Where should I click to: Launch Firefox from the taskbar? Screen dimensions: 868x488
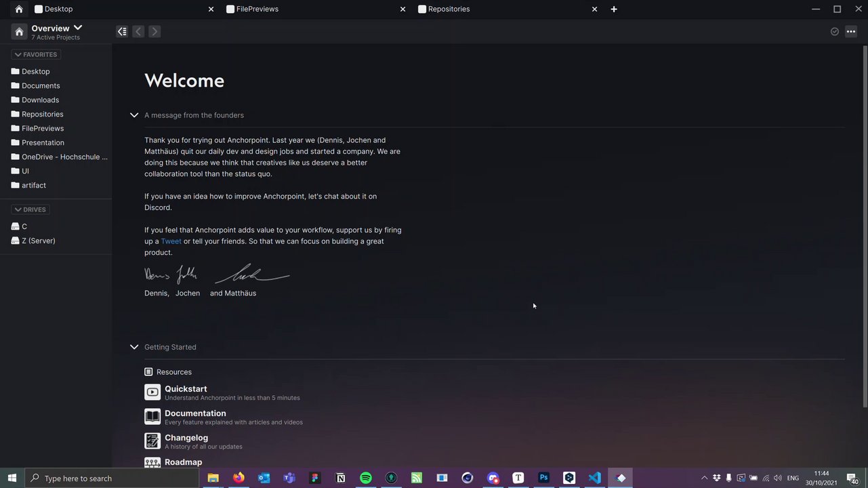(x=239, y=478)
